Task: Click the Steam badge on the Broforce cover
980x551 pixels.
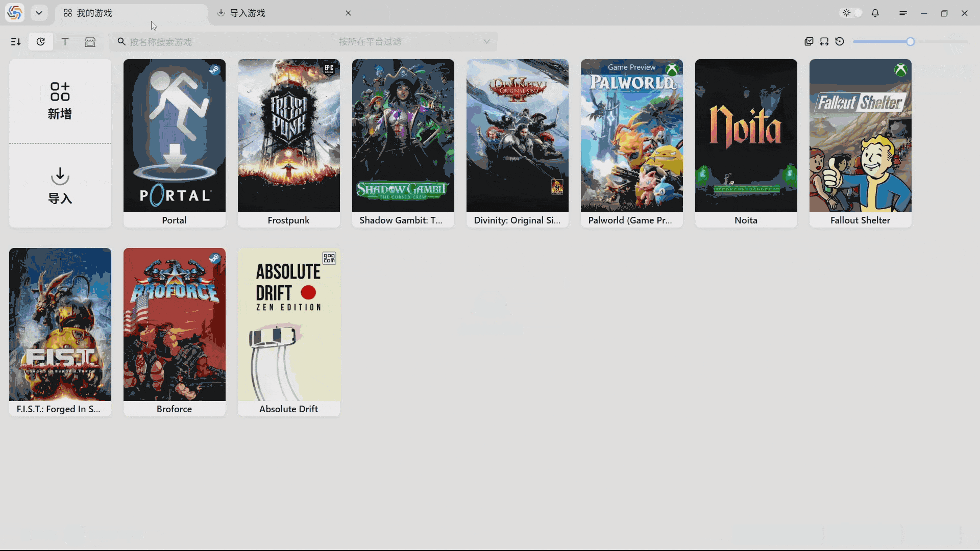Action: point(215,259)
